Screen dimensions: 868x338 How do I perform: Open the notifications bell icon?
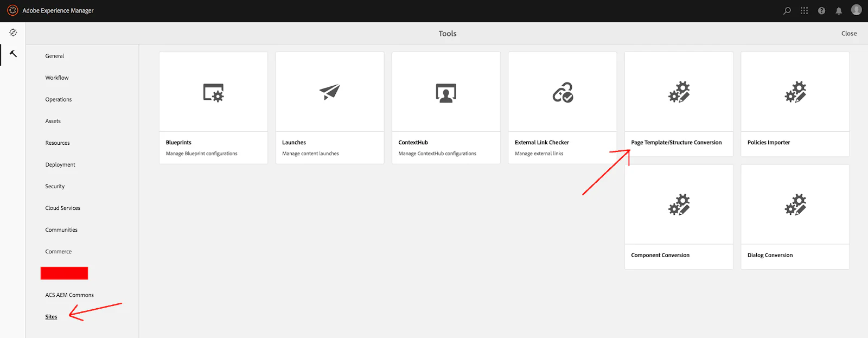tap(839, 11)
